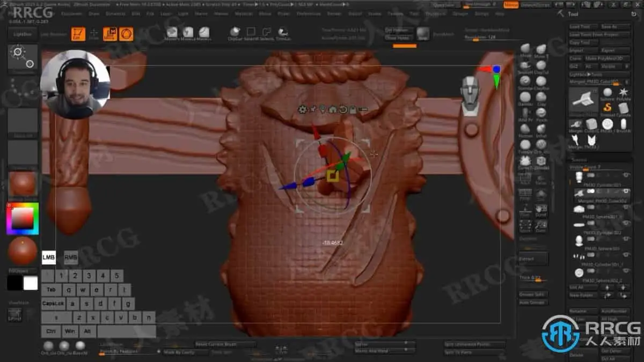Image resolution: width=644 pixels, height=362 pixels.
Task: Click the gizmo lock icon
Action: click(x=353, y=109)
